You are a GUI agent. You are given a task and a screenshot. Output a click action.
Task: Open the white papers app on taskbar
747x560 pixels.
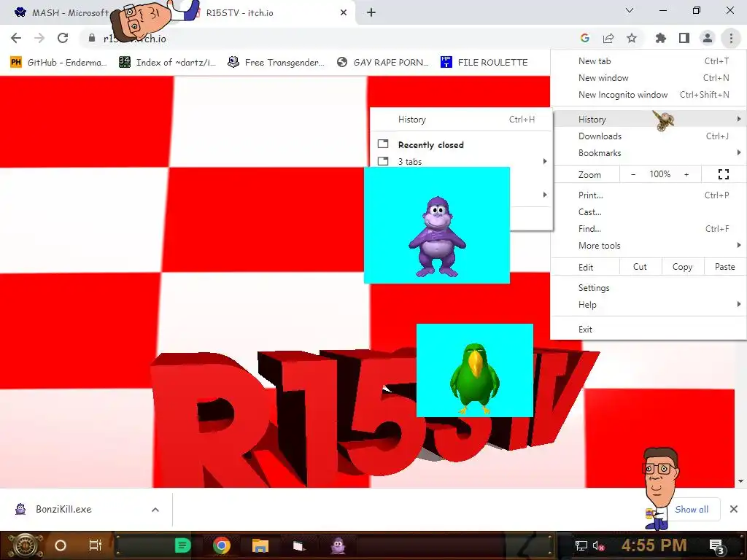[x=298, y=545]
